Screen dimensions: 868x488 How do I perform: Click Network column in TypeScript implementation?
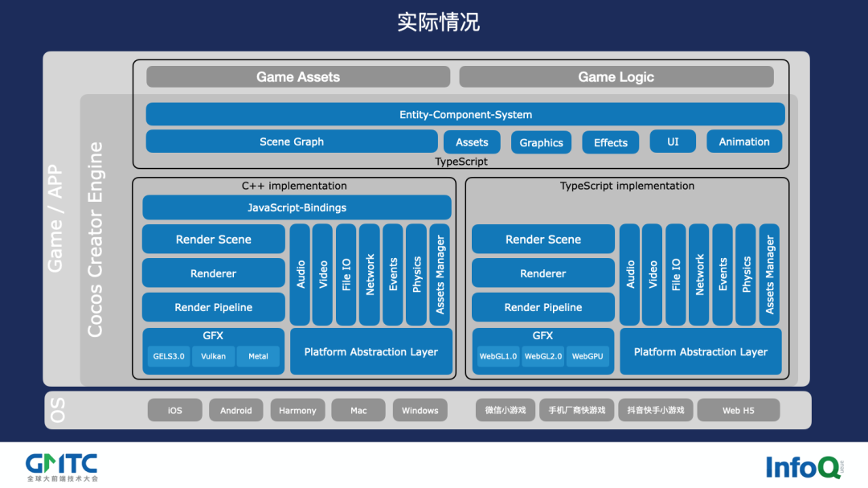(x=699, y=275)
